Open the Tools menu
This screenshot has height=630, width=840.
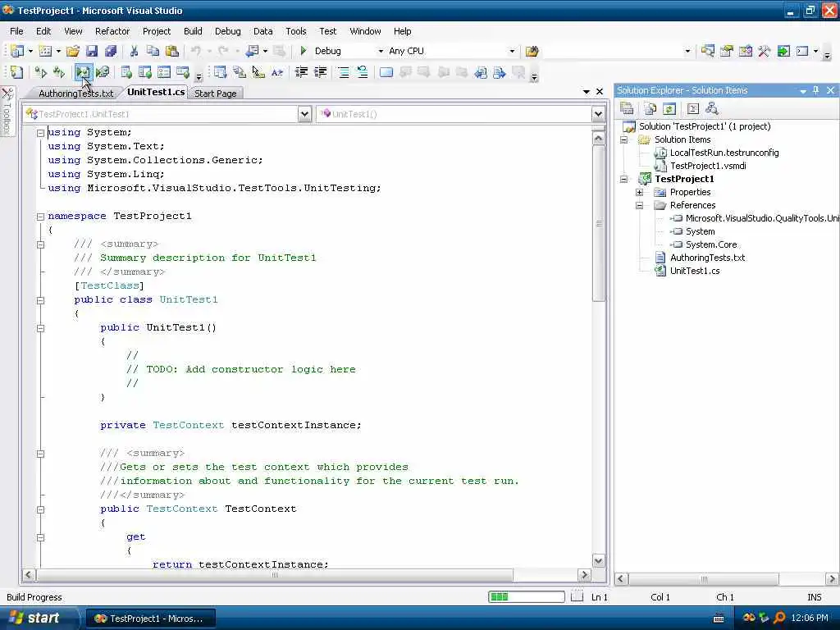[x=295, y=31]
